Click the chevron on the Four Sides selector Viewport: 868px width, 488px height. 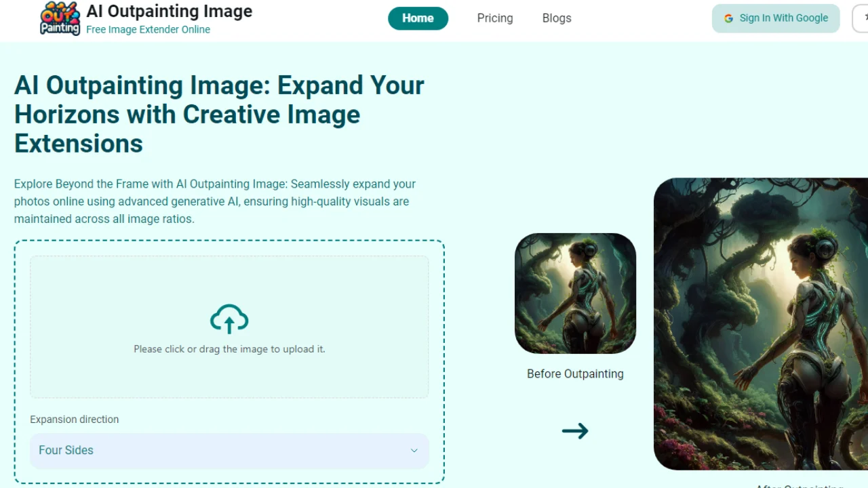414,451
